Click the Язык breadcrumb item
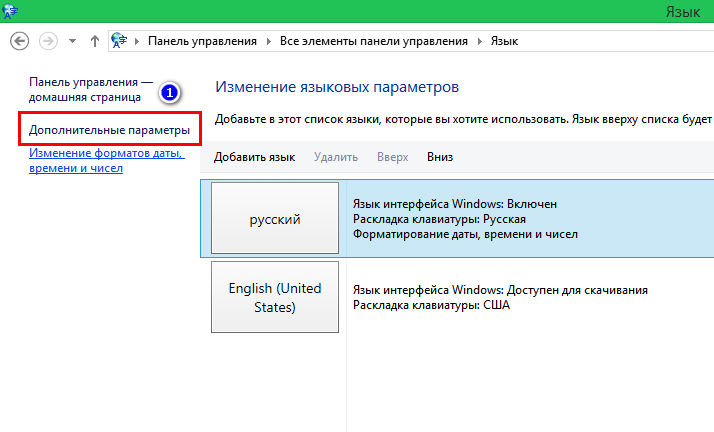Image resolution: width=714 pixels, height=432 pixels. coord(504,41)
